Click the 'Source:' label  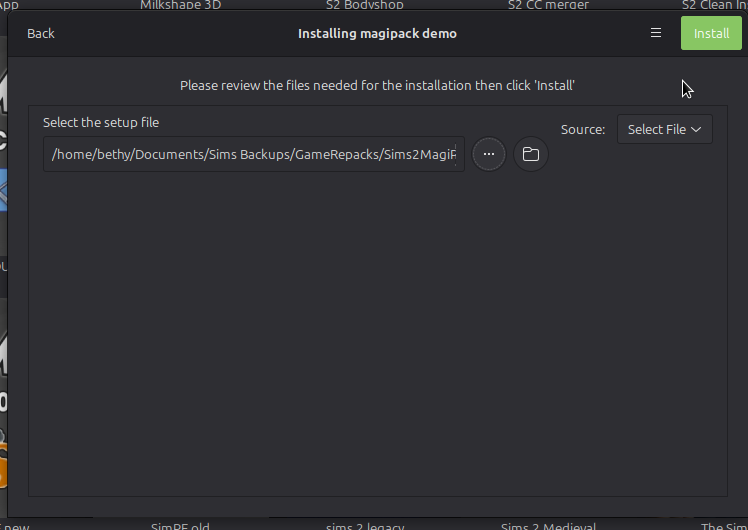tap(583, 130)
